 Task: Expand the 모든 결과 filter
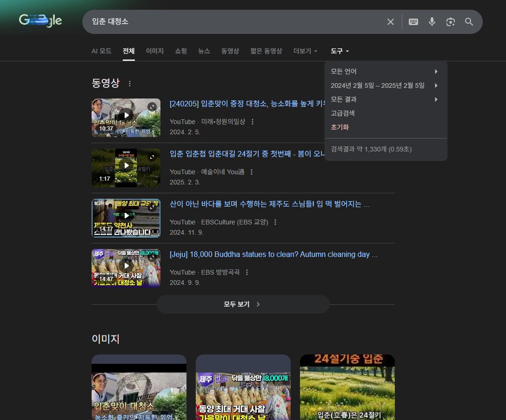click(385, 99)
